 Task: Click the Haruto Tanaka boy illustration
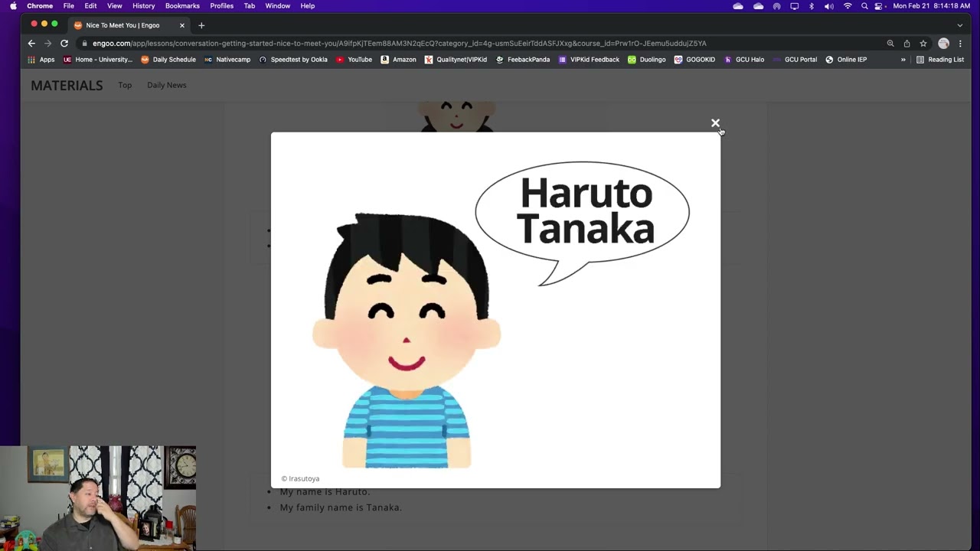point(407,341)
